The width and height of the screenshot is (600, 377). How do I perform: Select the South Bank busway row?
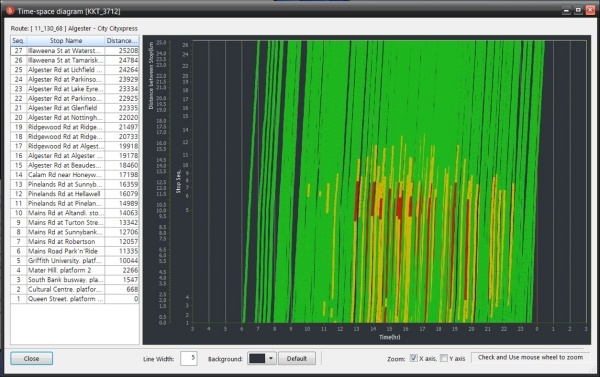pyautogui.click(x=75, y=280)
